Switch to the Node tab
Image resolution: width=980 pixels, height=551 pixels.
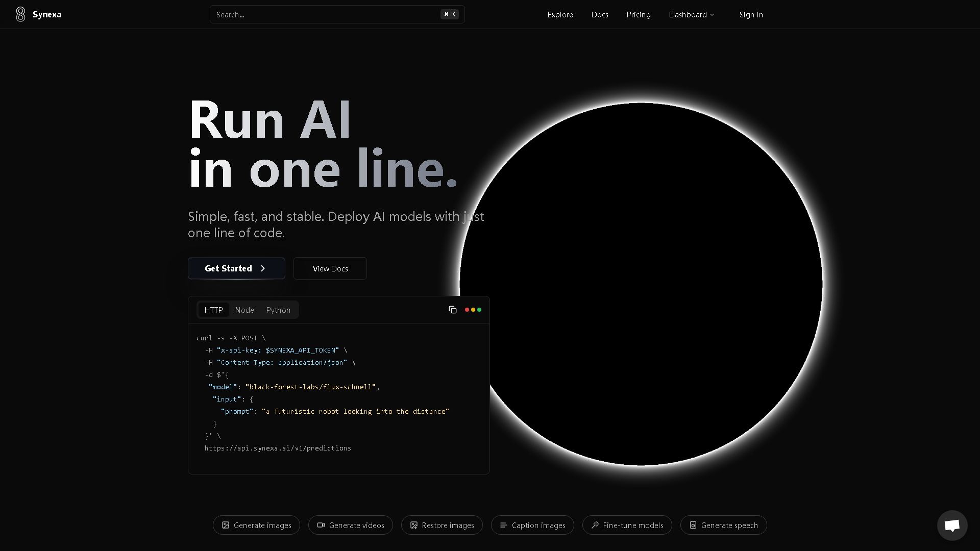click(244, 310)
